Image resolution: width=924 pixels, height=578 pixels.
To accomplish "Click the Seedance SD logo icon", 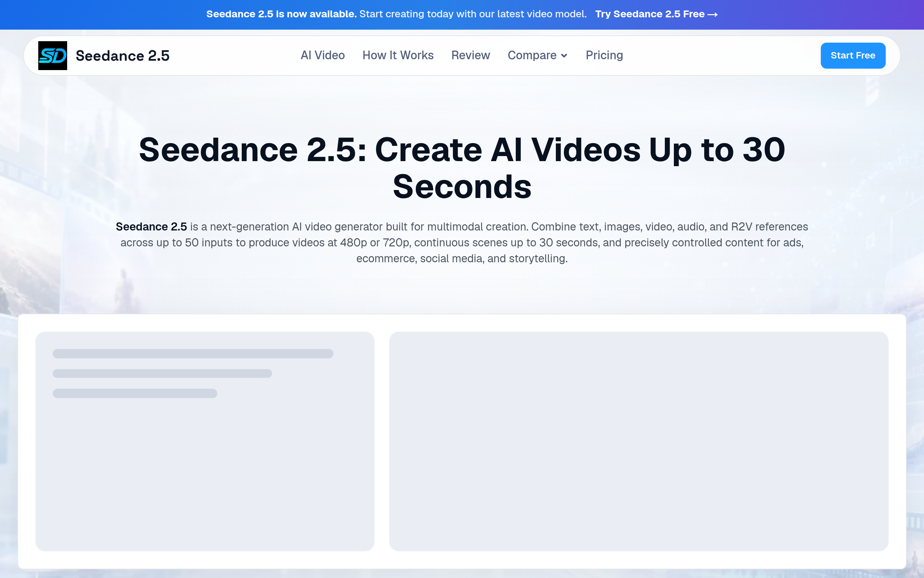I will click(53, 55).
